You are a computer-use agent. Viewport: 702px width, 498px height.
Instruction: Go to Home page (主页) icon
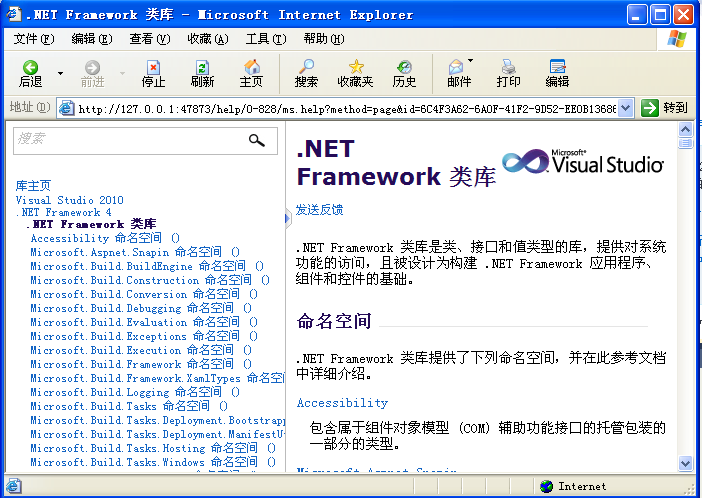point(252,67)
